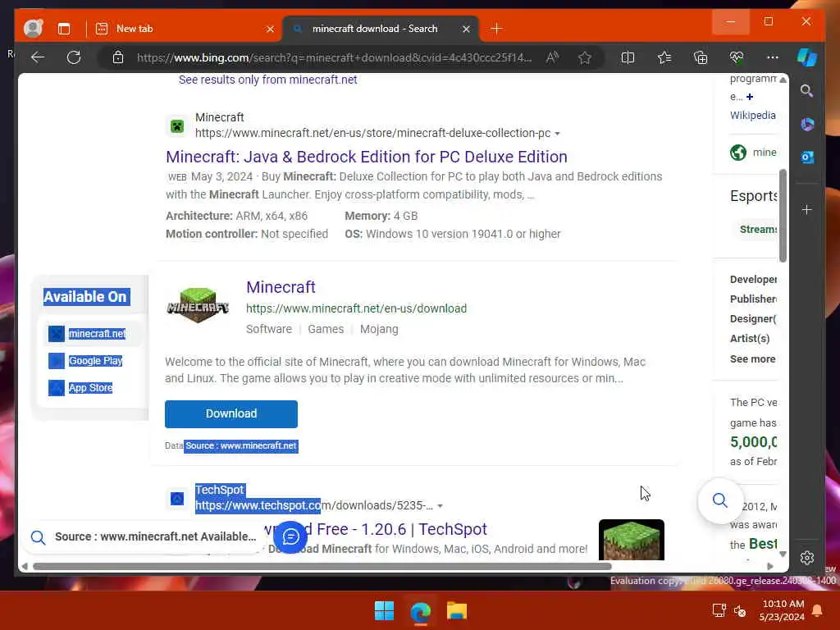Click See more in the info panel
Screen dimensions: 840x630
[x=753, y=359]
